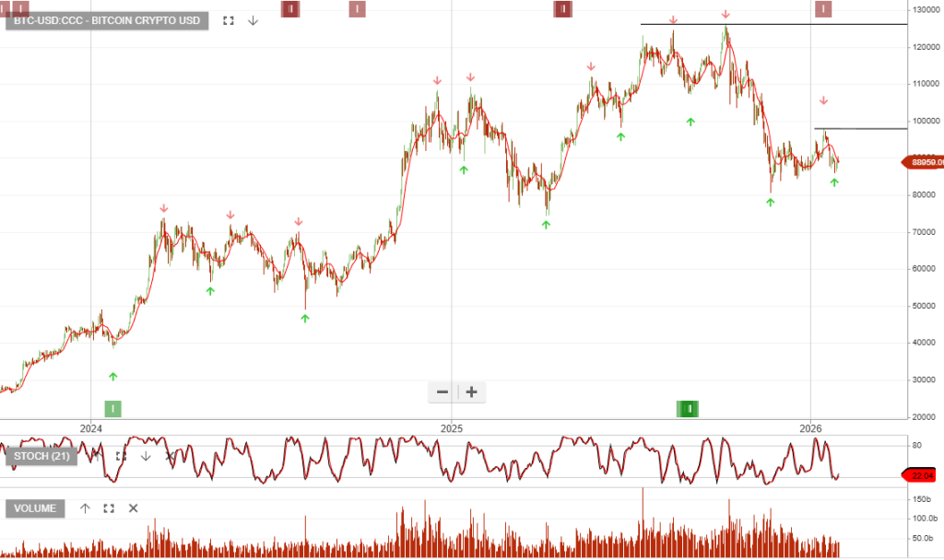The height and width of the screenshot is (560, 944).
Task: Expand the VOLUME panel to full size
Action: [109, 507]
